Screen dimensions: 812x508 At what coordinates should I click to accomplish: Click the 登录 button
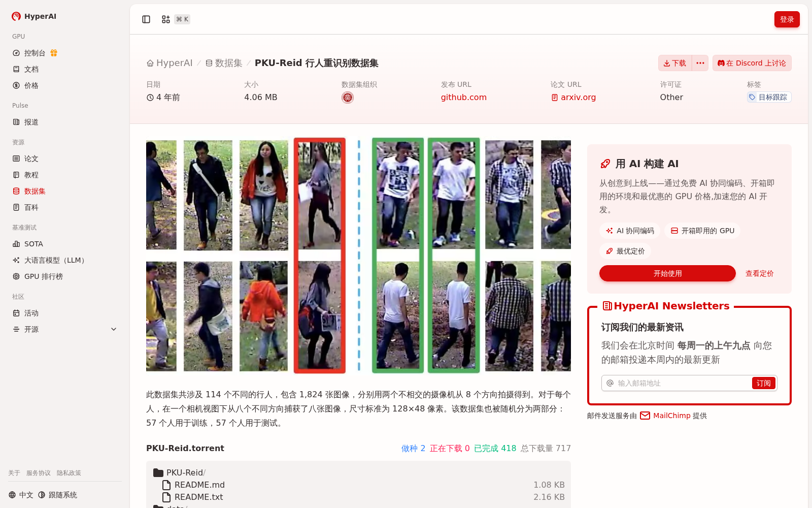[x=787, y=19]
